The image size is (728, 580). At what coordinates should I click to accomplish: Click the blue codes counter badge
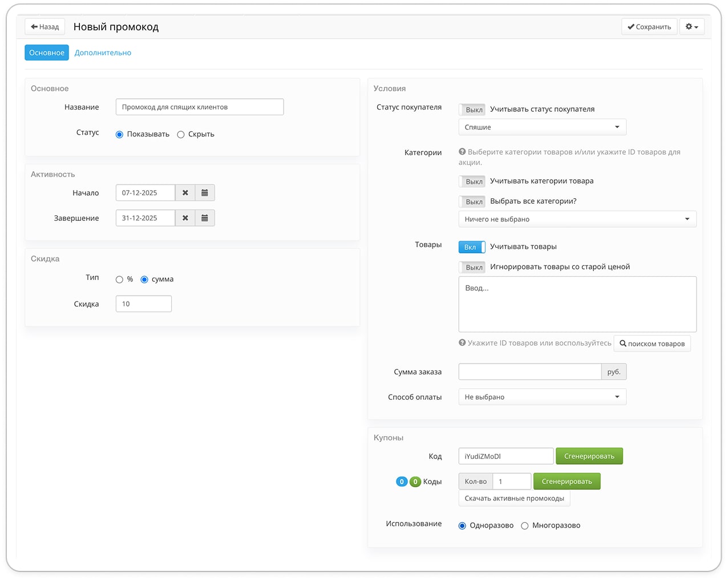click(x=402, y=482)
